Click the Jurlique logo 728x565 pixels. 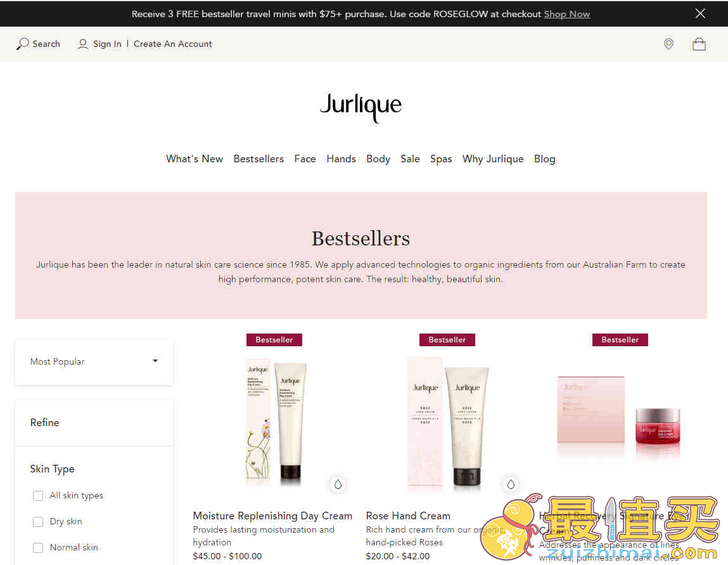tap(361, 107)
